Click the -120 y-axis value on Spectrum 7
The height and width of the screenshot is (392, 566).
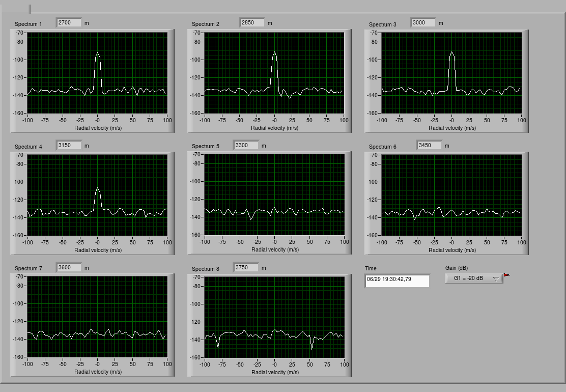click(x=18, y=321)
